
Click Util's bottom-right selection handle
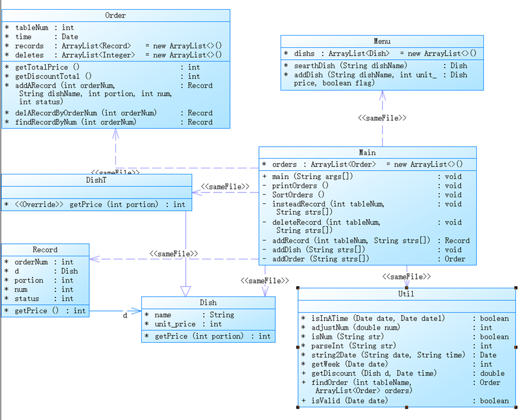pos(516,407)
